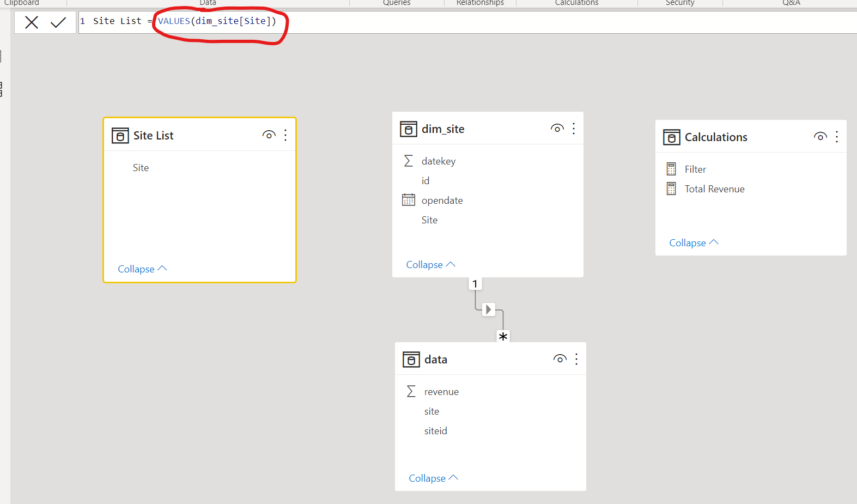Open more options for Site List table
The height and width of the screenshot is (504, 857).
coord(285,135)
